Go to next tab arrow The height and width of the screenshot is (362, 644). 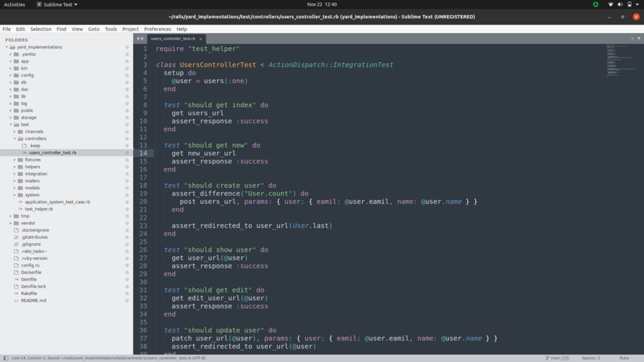click(143, 38)
